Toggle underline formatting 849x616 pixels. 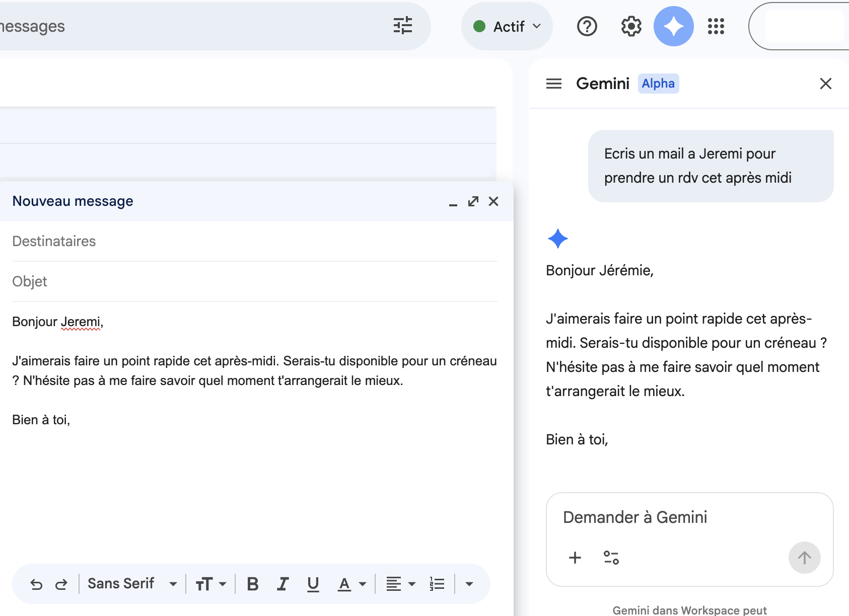coord(313,584)
